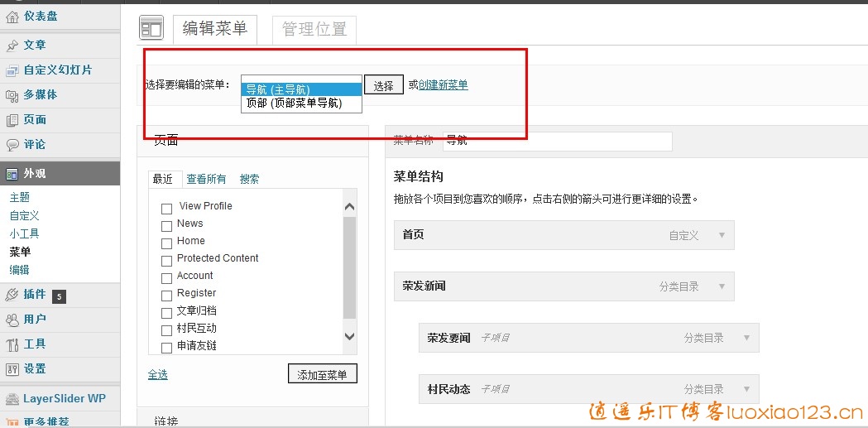Image resolution: width=868 pixels, height=428 pixels.
Task: Open 多媒体 via its media icon
Action: [x=12, y=95]
